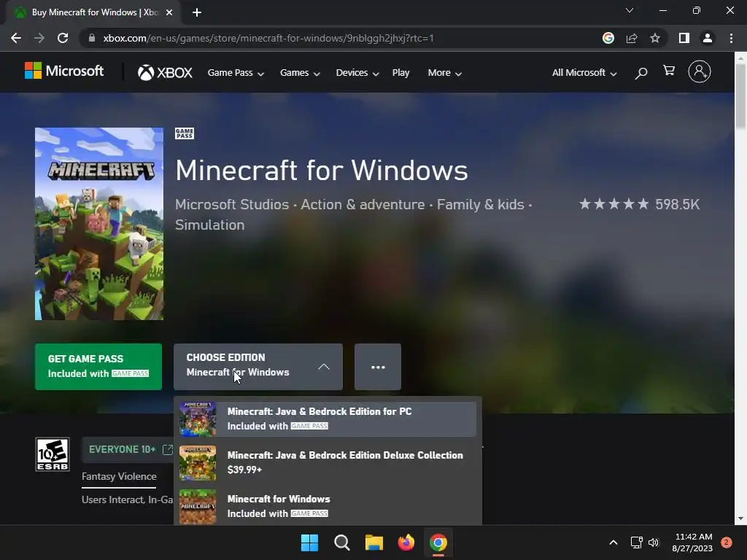Viewport: 747px width, 560px height.
Task: Open the notification badge showing 2
Action: [x=727, y=542]
